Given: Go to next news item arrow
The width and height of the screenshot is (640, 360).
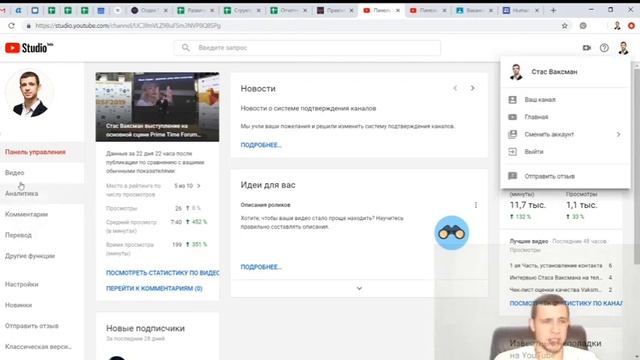Looking at the screenshot, I should click(472, 88).
